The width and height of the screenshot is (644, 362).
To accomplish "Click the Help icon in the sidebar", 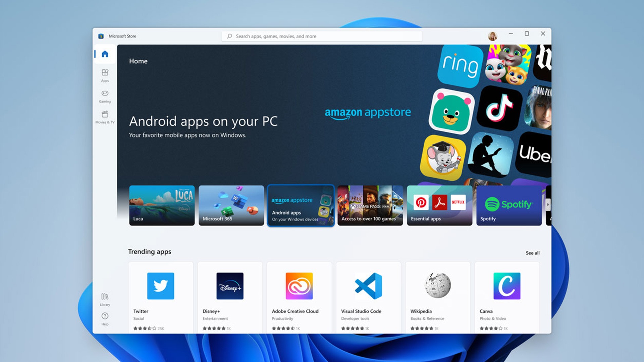I will point(105,318).
